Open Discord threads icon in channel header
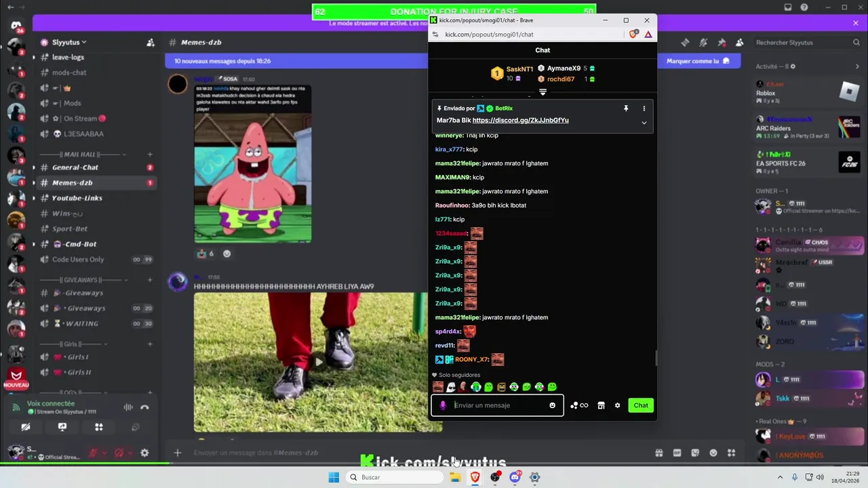The image size is (868, 488). [x=686, y=42]
